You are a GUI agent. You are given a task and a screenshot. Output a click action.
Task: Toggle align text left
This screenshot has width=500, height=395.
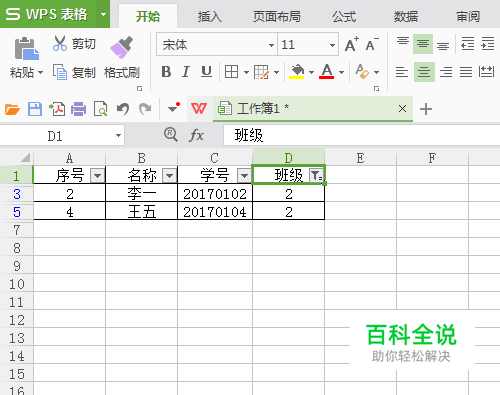click(402, 72)
